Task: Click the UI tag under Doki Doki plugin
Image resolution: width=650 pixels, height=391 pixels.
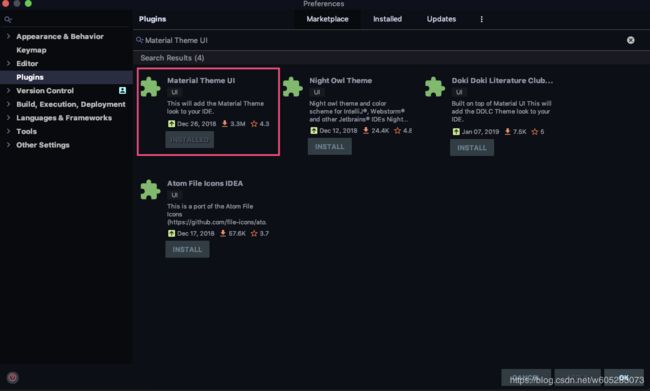Action: click(459, 92)
